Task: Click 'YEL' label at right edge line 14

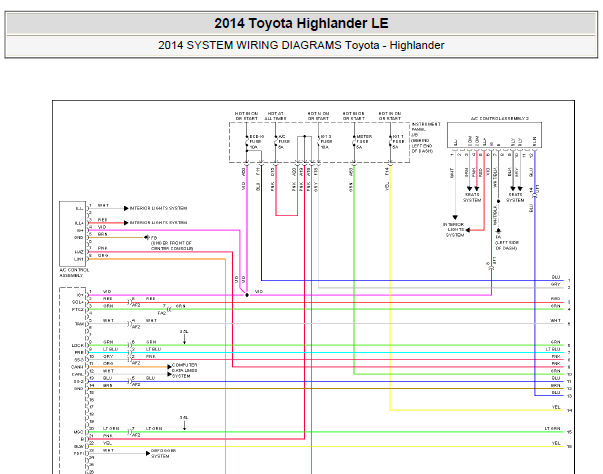Action: coord(556,407)
